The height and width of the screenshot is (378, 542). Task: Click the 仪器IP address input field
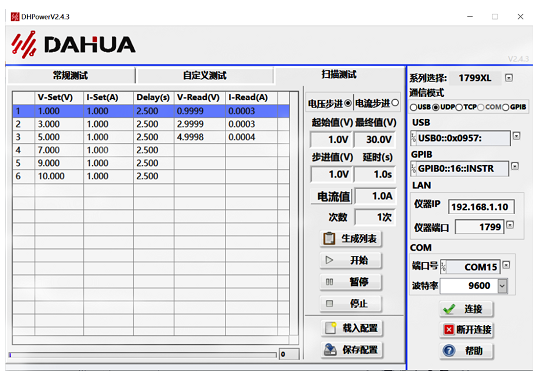click(481, 207)
